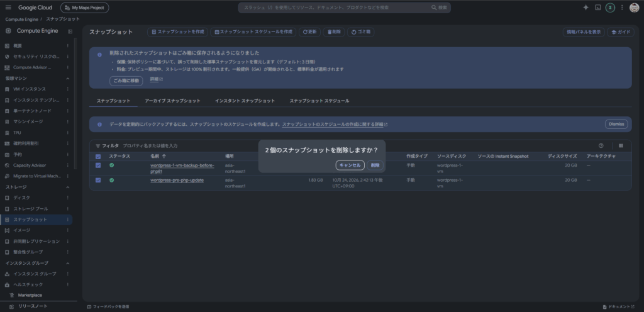The width and height of the screenshot is (644, 312).
Task: Click the filter icon in table
Action: click(x=97, y=146)
